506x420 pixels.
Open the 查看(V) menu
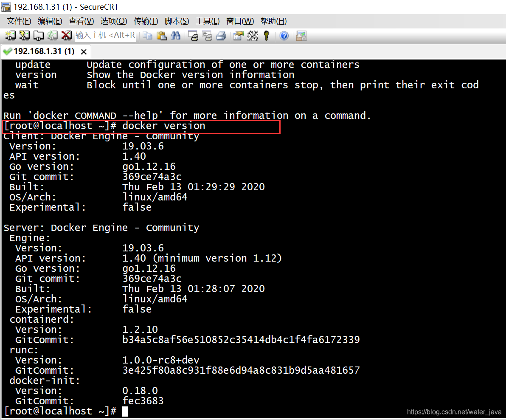(82, 21)
